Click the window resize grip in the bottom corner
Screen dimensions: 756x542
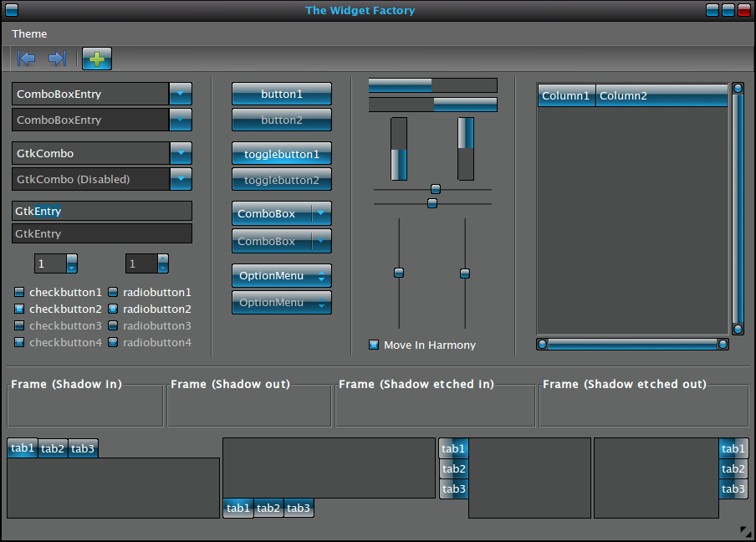745,532
